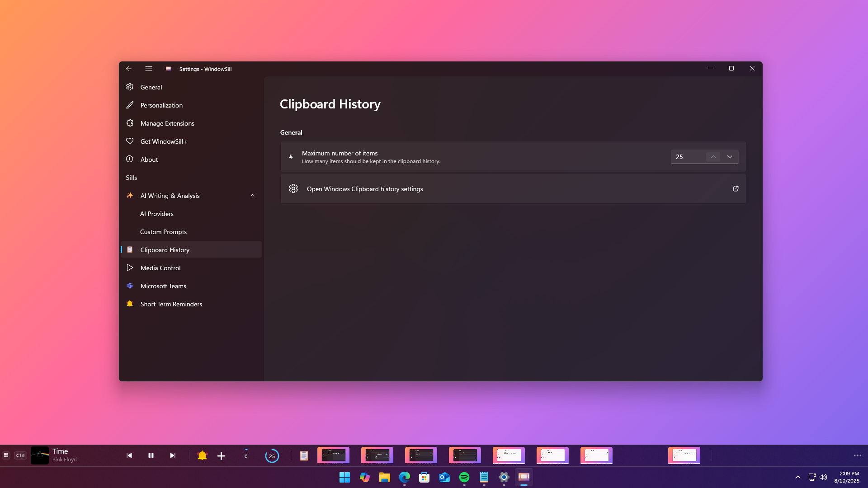Go back to the previous track
The width and height of the screenshot is (868, 488).
point(129,455)
